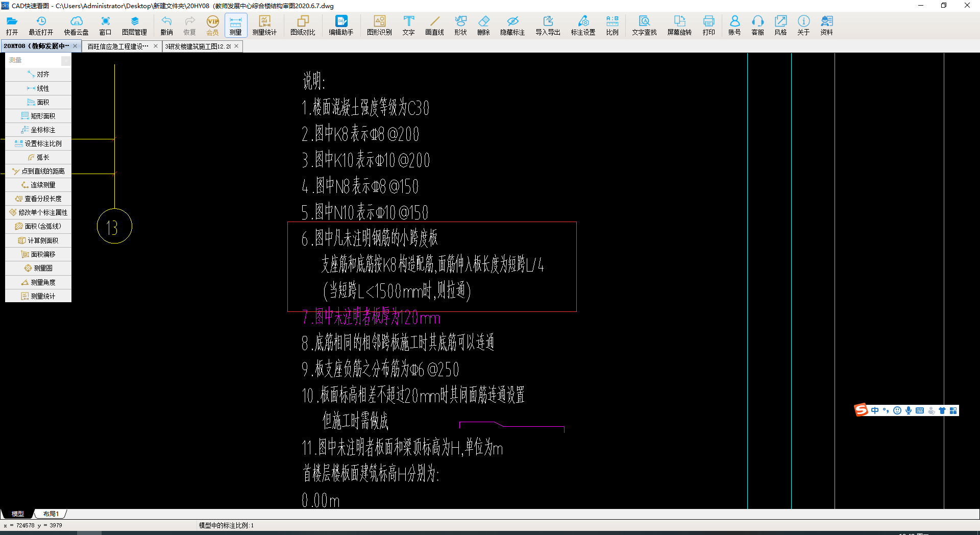Viewport: 980px width, 535px height.
Task: Select the 形状 shape tool
Action: pos(460,26)
